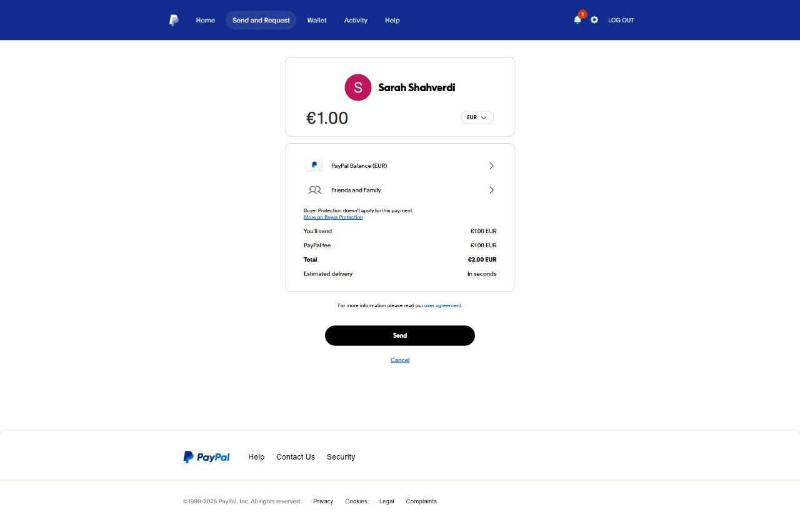Open the Activity tab
The image size is (800, 532).
(356, 20)
